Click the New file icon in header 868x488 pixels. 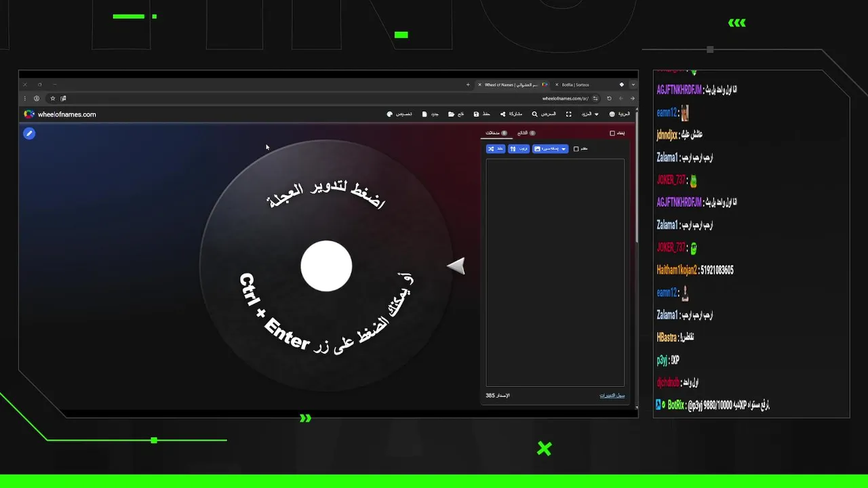tap(425, 114)
